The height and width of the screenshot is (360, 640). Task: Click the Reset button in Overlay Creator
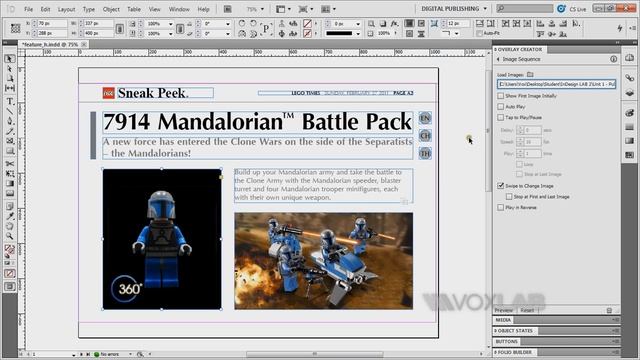(527, 311)
